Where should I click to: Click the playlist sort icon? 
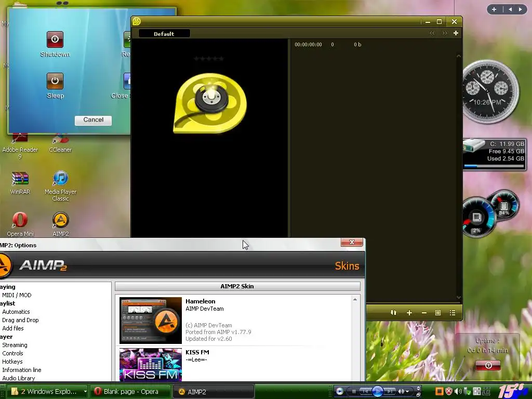click(394, 312)
